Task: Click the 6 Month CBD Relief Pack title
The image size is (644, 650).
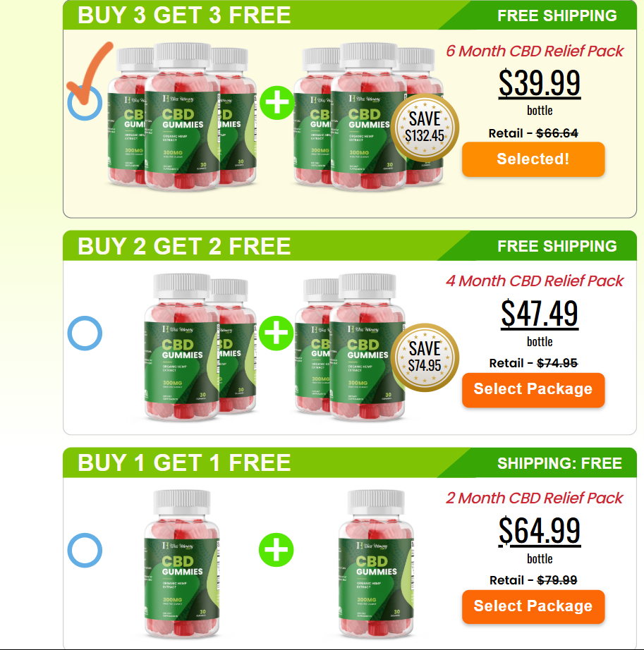Action: [535, 51]
